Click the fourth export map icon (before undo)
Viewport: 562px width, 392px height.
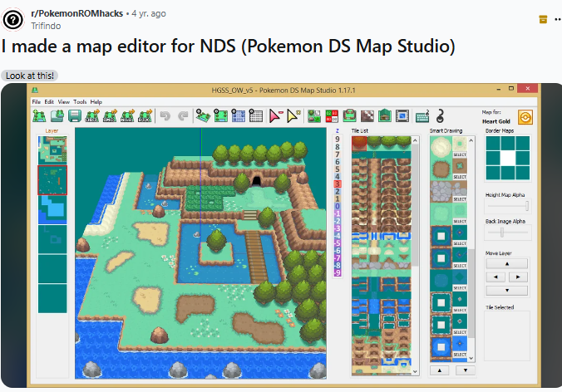pyautogui.click(x=145, y=116)
